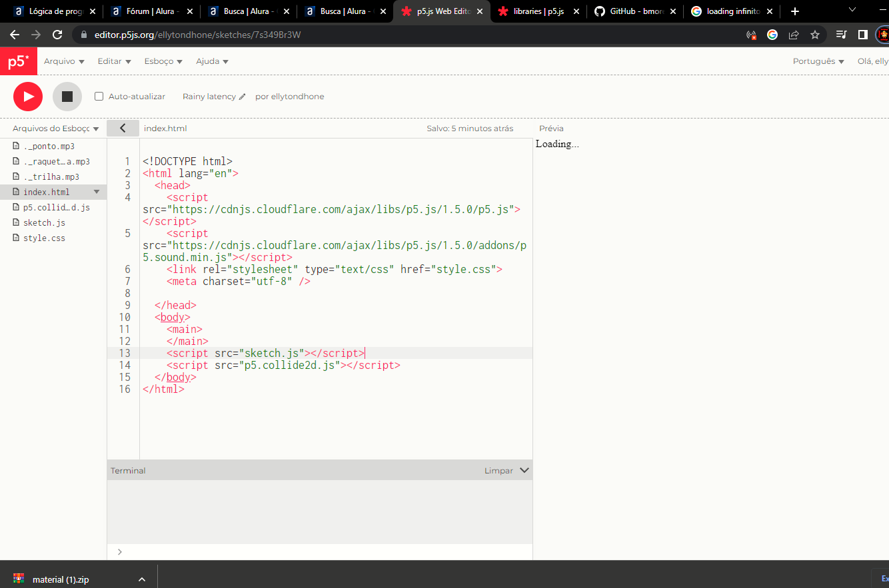Bookmark the page with the star icon
The width and height of the screenshot is (889, 588).
point(814,35)
